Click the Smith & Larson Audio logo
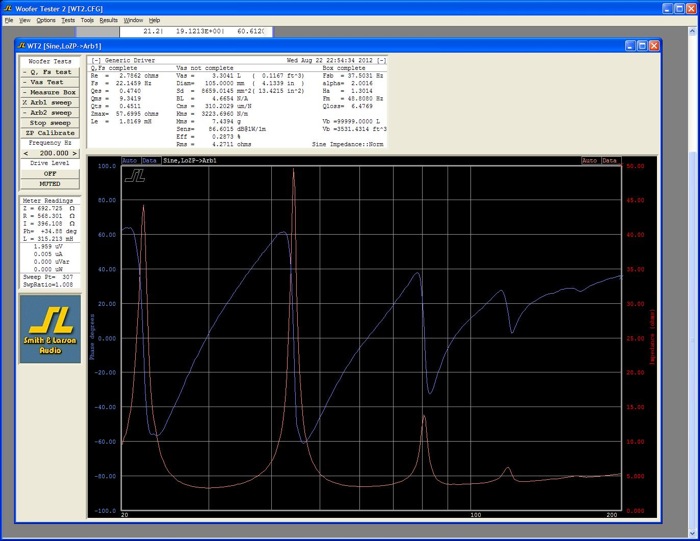700x541 pixels. point(49,328)
